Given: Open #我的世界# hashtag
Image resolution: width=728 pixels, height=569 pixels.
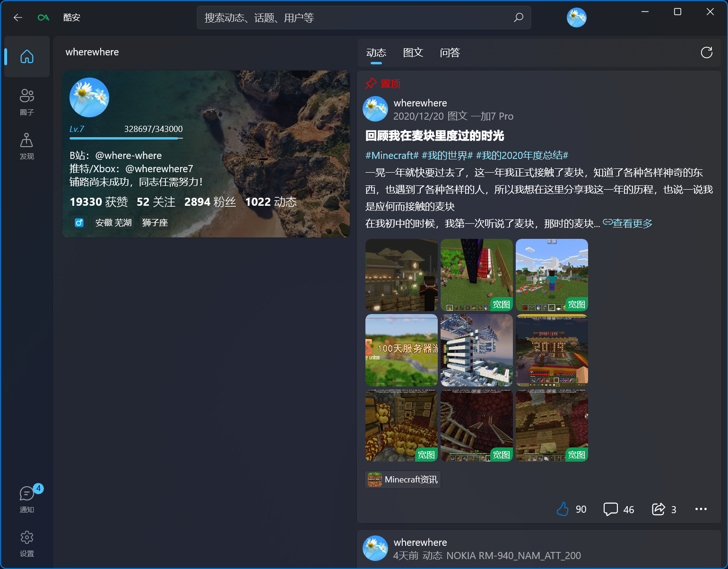Looking at the screenshot, I should tap(447, 155).
